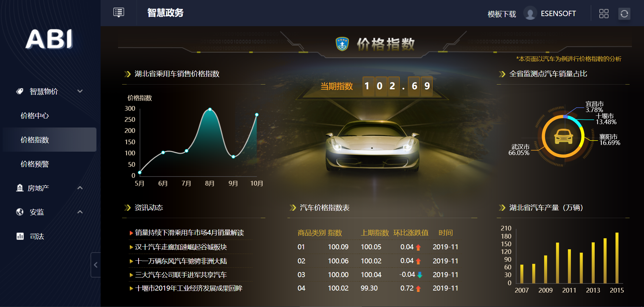The width and height of the screenshot is (644, 307).
Task: Click the red up arrow in row 04
Action: [x=418, y=288]
